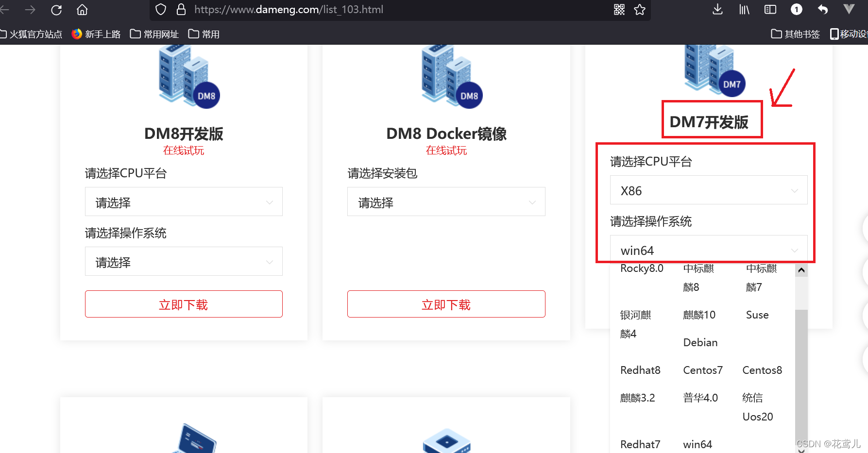Toggle the sidebar panel icon

click(x=770, y=10)
